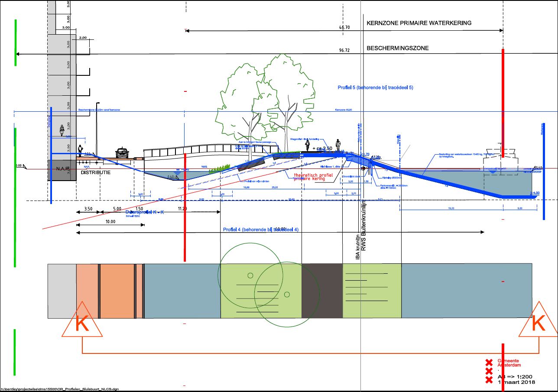558x392 pixels.
Task: Click the '11.20' dimension value
Action: (182, 208)
